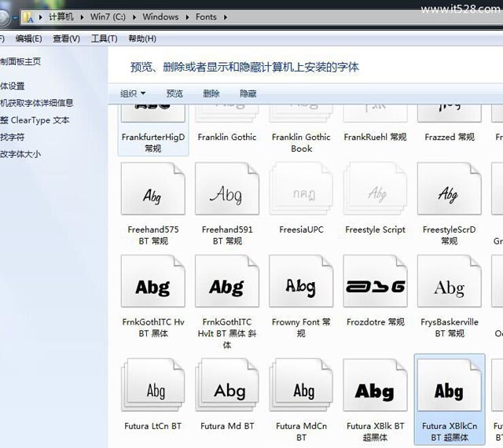This screenshot has width=503, height=448.
Task: Click the Fonts folder icon in address bar
Action: (28, 17)
